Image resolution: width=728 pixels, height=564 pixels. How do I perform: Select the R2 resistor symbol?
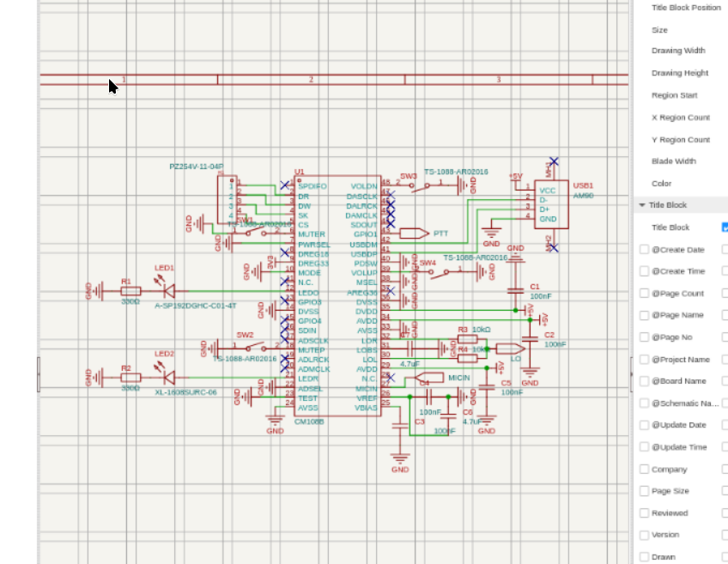130,377
